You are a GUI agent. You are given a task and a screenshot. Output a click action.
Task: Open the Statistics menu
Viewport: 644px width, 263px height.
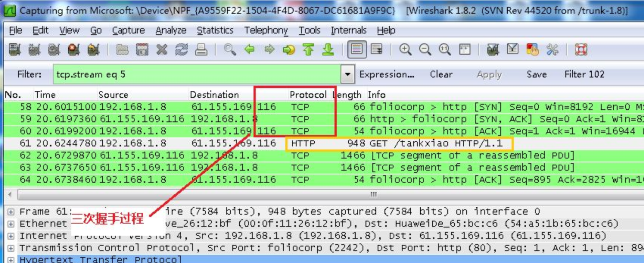coord(215,30)
